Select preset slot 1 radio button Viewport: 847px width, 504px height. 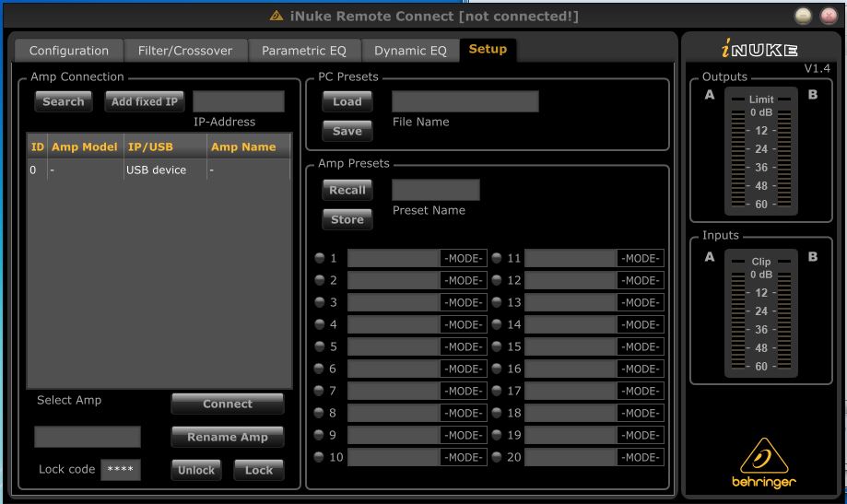click(319, 258)
